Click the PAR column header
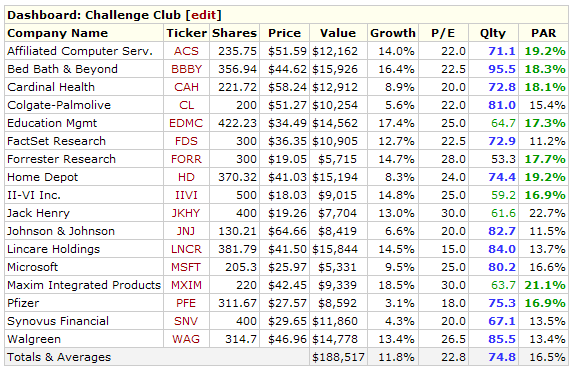574x371 pixels. (x=543, y=33)
